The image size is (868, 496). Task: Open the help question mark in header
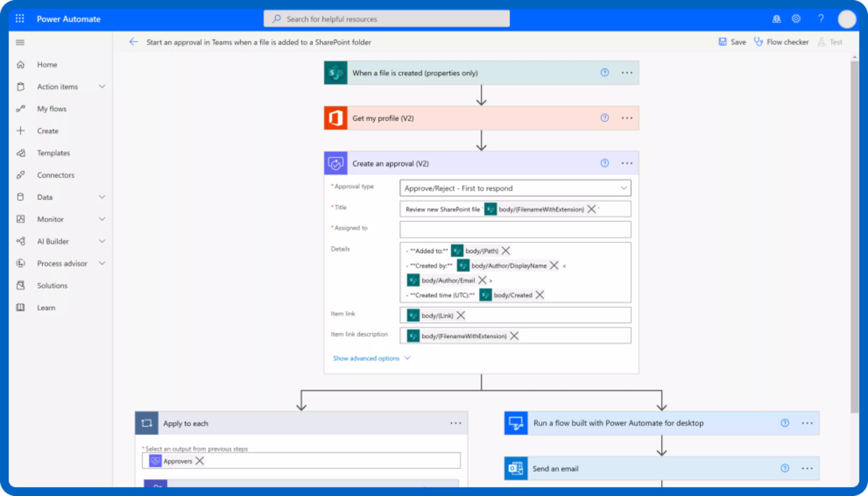pyautogui.click(x=821, y=19)
